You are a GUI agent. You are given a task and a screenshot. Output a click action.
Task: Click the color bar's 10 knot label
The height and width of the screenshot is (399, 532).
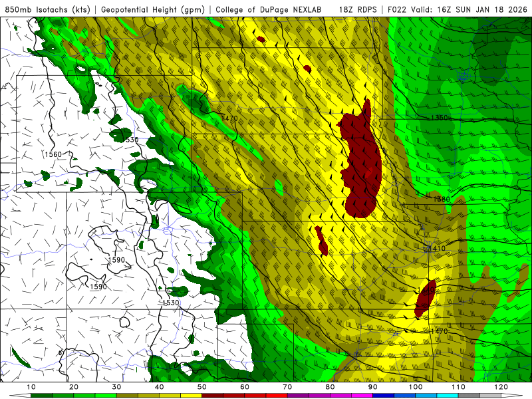click(31, 387)
